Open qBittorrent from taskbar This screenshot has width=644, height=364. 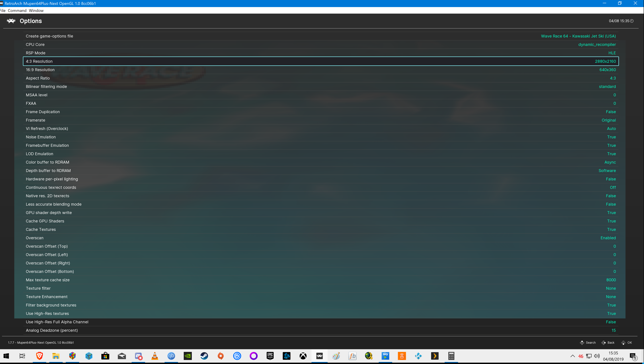(171, 356)
